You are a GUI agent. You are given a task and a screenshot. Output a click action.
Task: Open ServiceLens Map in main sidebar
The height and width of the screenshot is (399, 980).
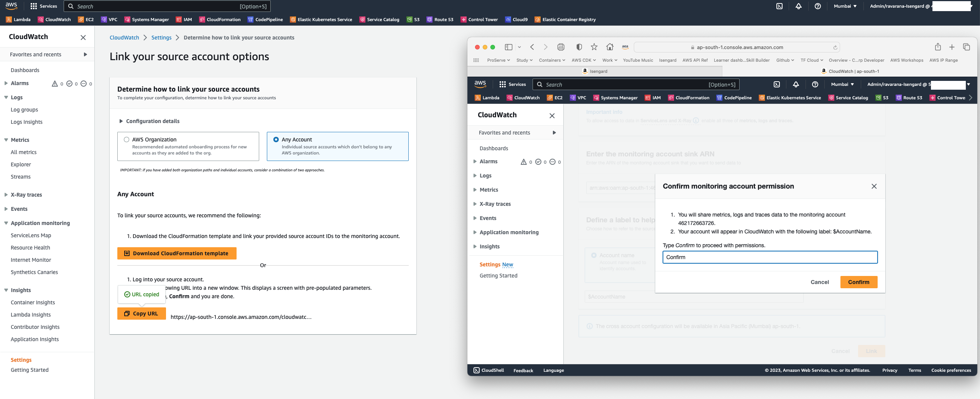(x=31, y=235)
